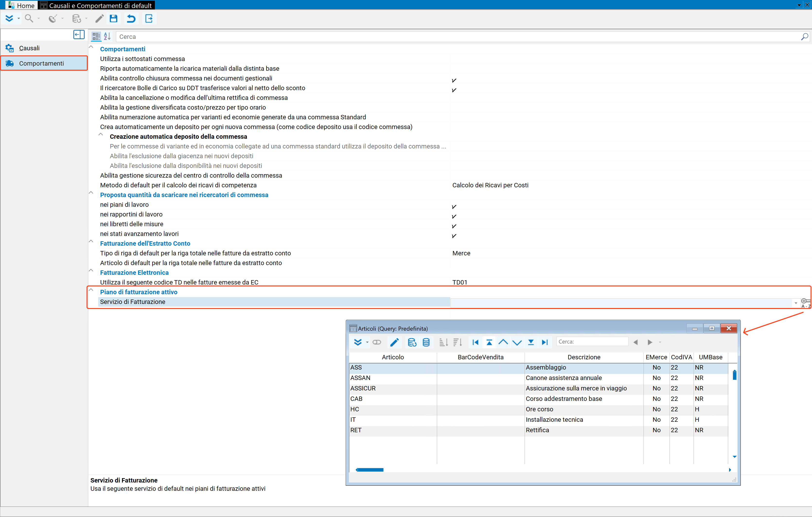Click the magnifier search icon in main toolbar
Image resolution: width=812 pixels, height=517 pixels.
point(29,18)
